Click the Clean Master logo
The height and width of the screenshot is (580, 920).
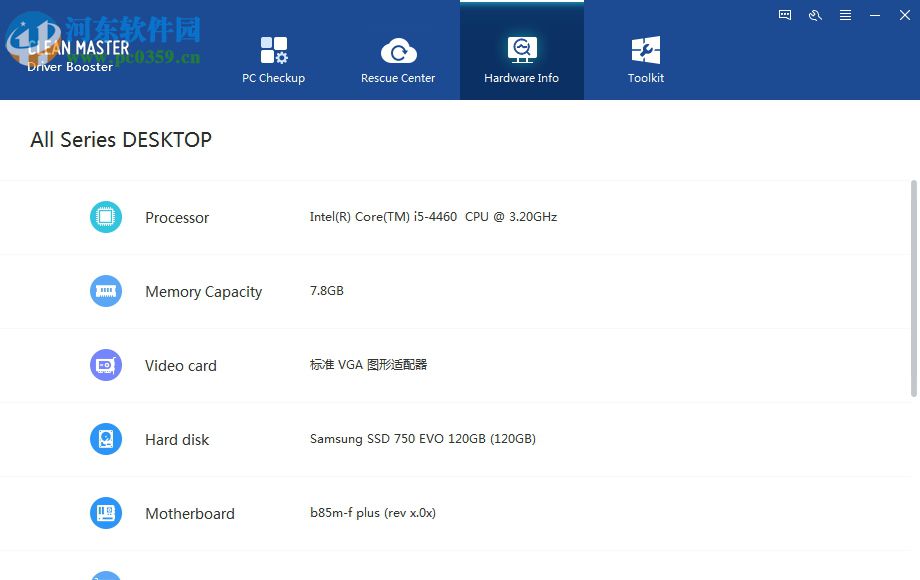(x=70, y=45)
